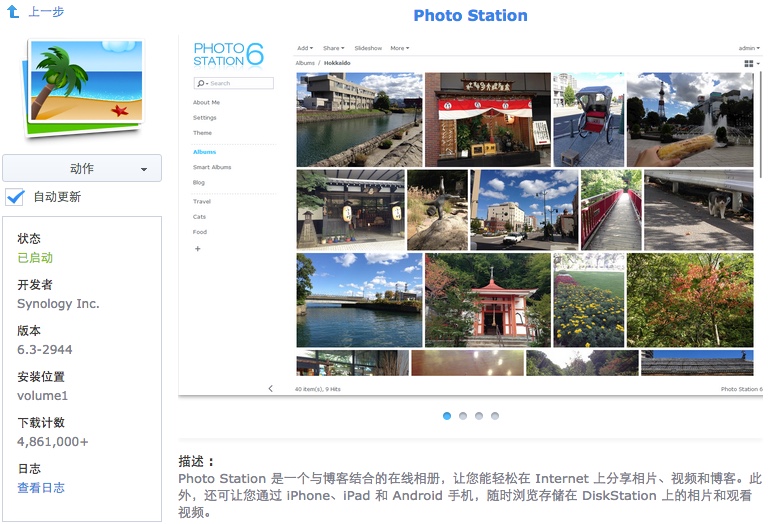Viewport: 770px width, 524px height.
Task: Select Smart Albums in the sidebar
Action: point(212,167)
